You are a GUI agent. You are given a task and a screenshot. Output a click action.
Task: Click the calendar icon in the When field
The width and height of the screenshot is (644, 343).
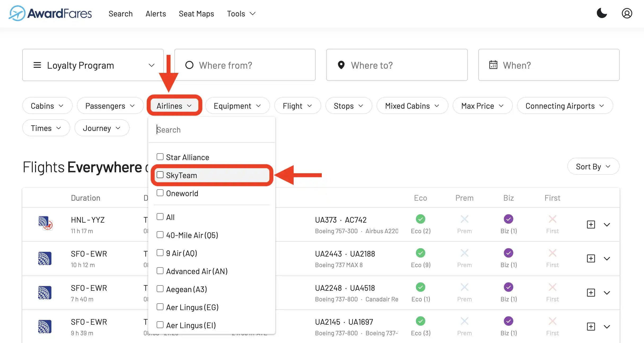pyautogui.click(x=493, y=65)
